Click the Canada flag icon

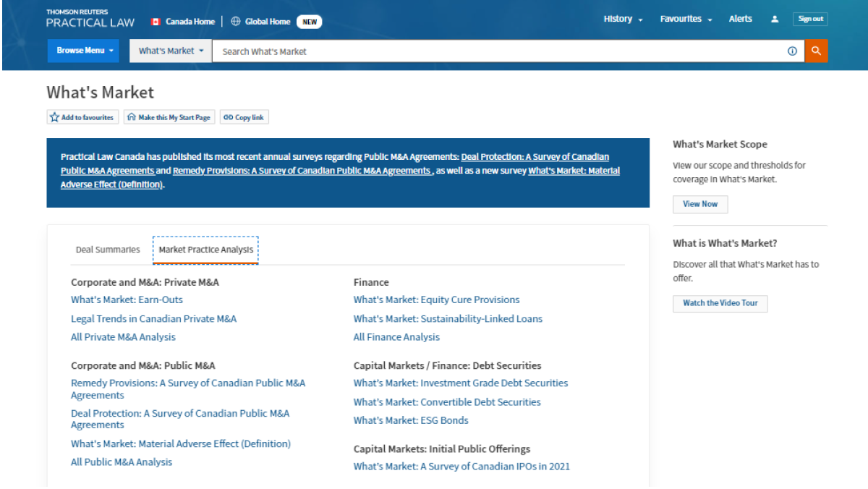[x=155, y=22]
